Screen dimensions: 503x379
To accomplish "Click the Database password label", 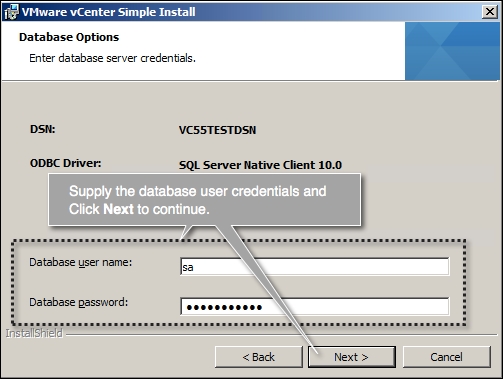I will [79, 302].
